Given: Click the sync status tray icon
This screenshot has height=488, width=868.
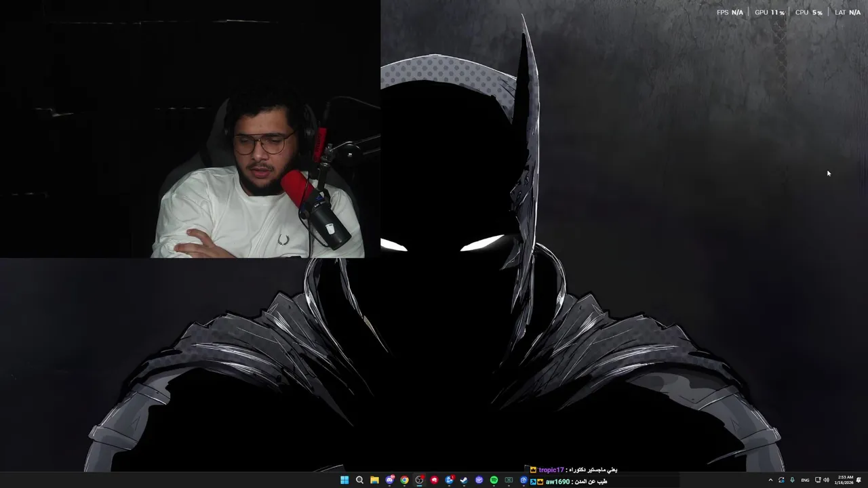Looking at the screenshot, I should click(x=781, y=480).
